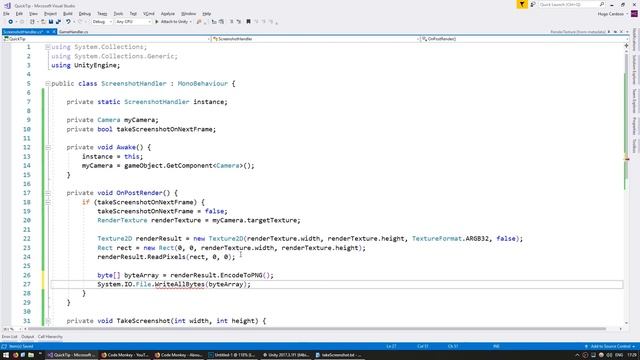Screen dimensions: 640x360
Task: Open the takeScreenshot.txt taskbar window
Action: (340, 355)
